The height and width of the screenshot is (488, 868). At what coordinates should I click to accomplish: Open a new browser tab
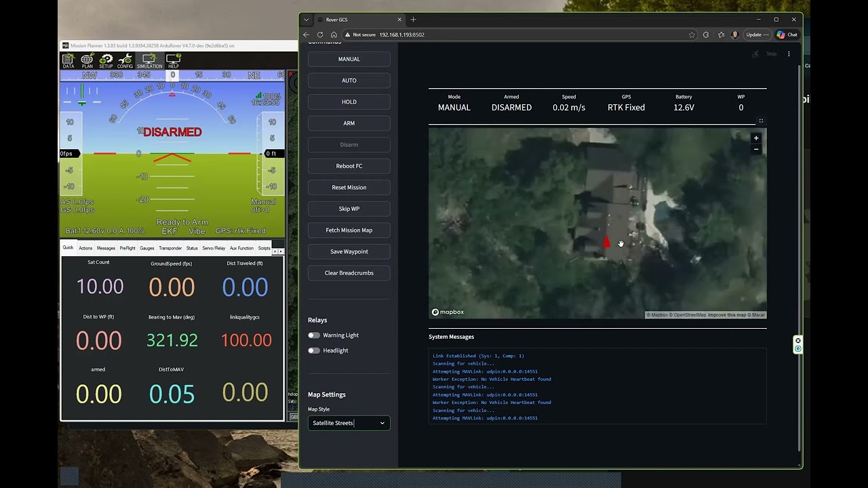click(413, 20)
